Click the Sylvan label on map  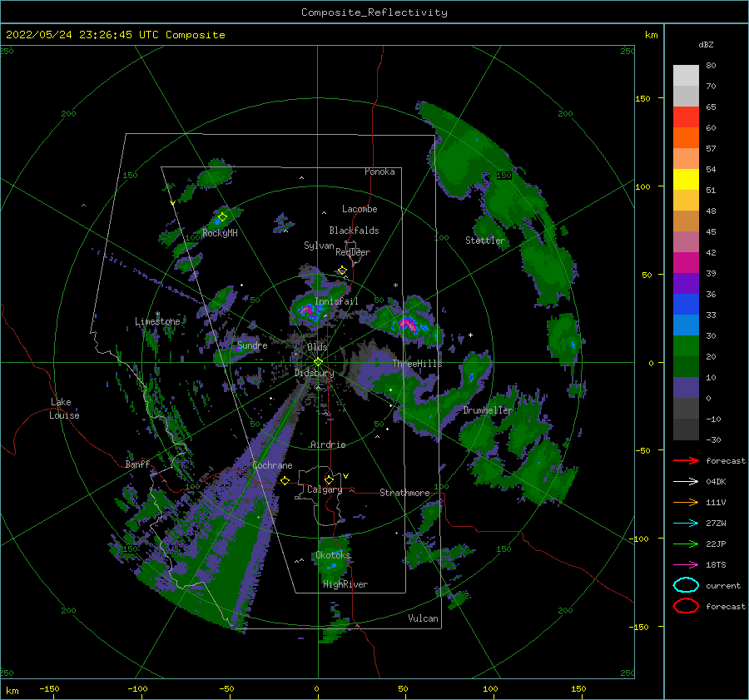pyautogui.click(x=319, y=246)
